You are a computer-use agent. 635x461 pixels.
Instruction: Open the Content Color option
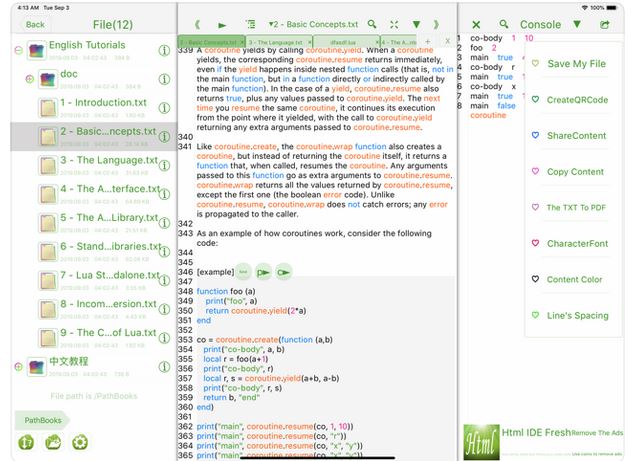click(574, 280)
